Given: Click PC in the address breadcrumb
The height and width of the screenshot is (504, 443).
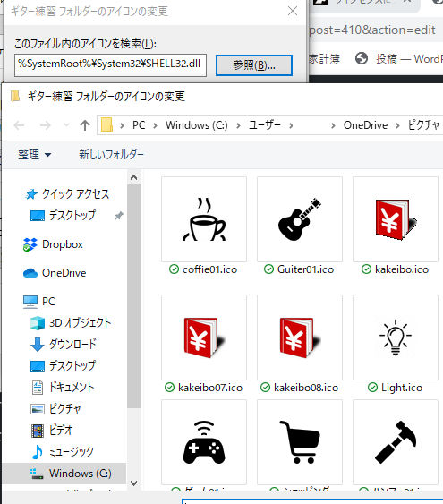Looking at the screenshot, I should [139, 125].
